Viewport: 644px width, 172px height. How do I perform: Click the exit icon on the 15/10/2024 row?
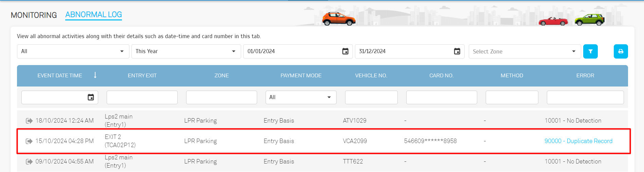(x=29, y=141)
